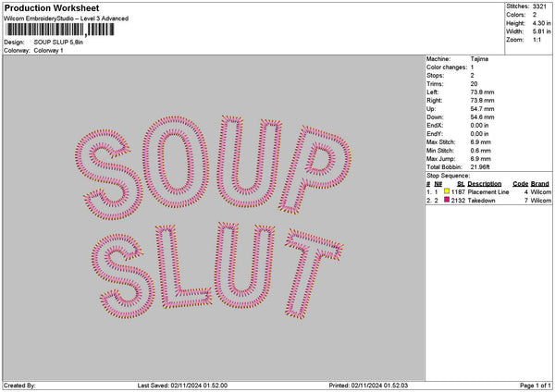Click the Left value 73.8 mm
The height and width of the screenshot is (392, 555).
click(482, 92)
